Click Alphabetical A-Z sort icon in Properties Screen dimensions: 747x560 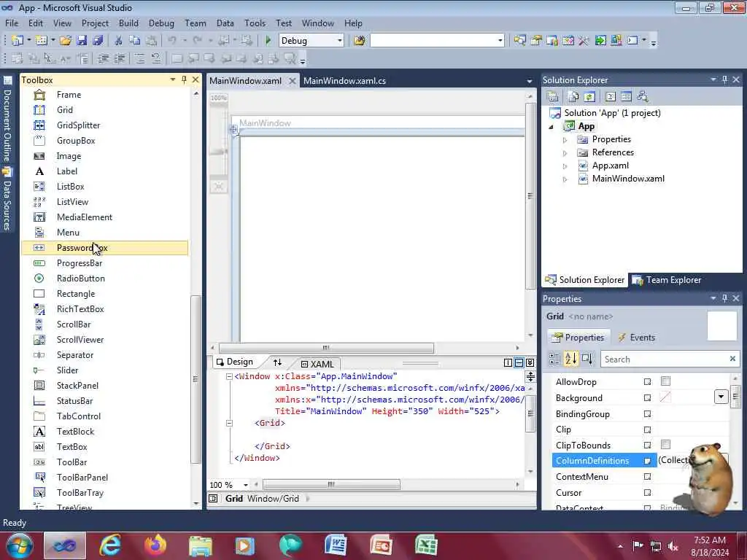click(570, 359)
